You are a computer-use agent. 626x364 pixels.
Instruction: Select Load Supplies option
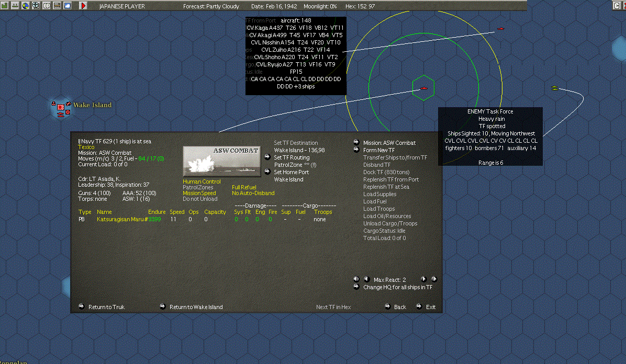point(379,194)
